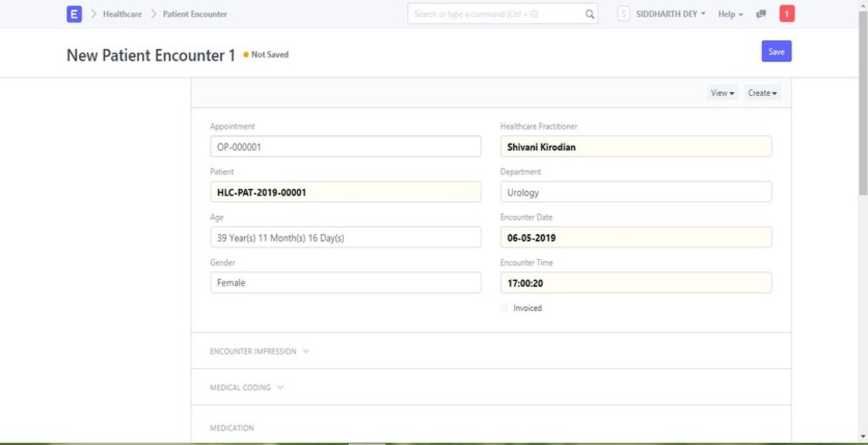The height and width of the screenshot is (445, 868).
Task: Go to Healthcare breadcrumb link
Action: (122, 14)
